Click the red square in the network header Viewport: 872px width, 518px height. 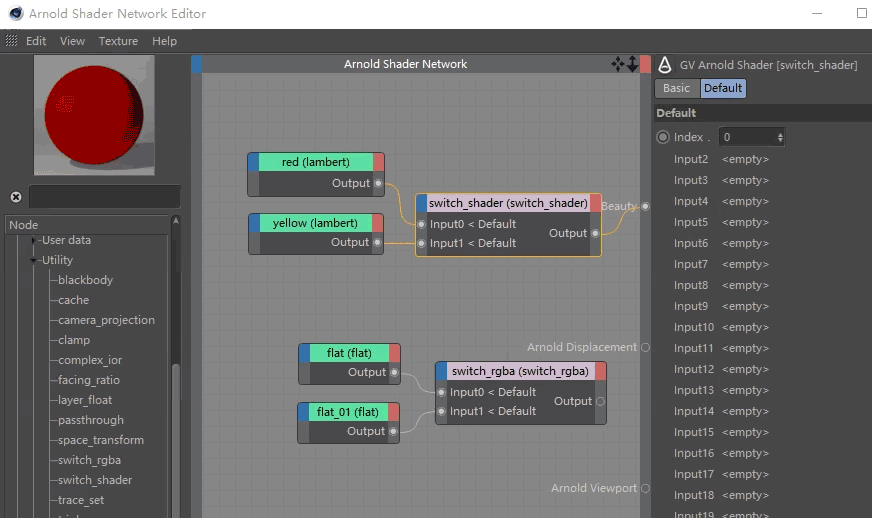(645, 64)
